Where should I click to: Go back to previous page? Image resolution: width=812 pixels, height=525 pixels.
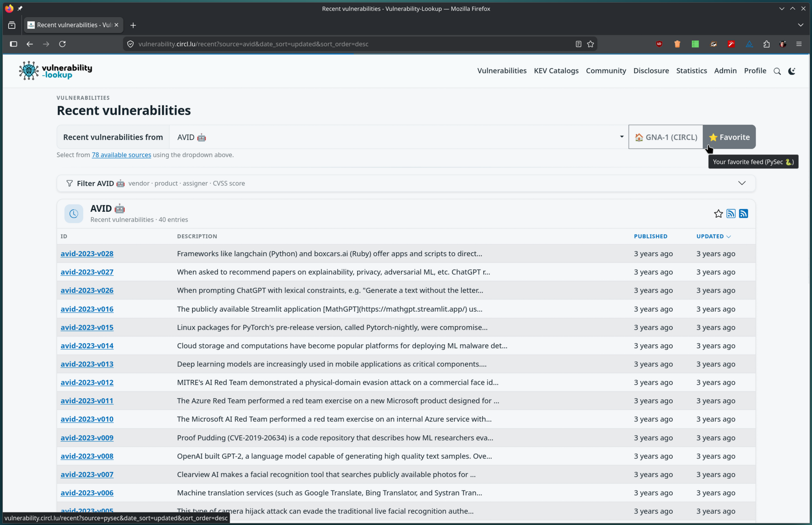tap(30, 44)
